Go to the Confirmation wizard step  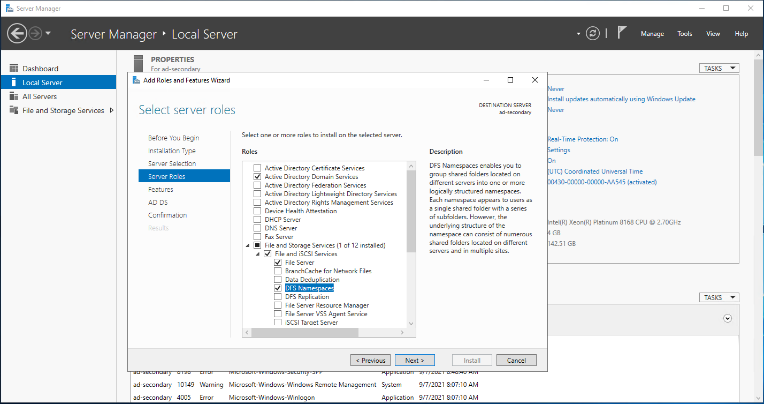point(167,215)
